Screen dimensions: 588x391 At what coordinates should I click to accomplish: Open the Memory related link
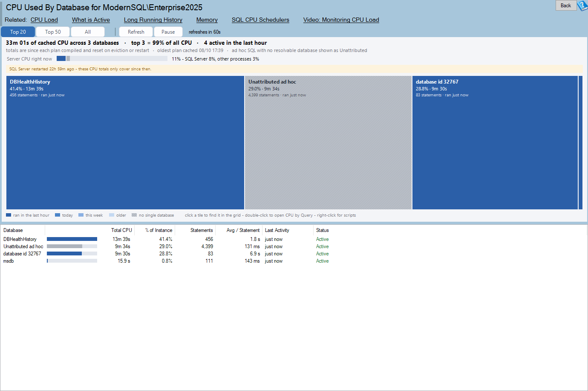click(207, 20)
